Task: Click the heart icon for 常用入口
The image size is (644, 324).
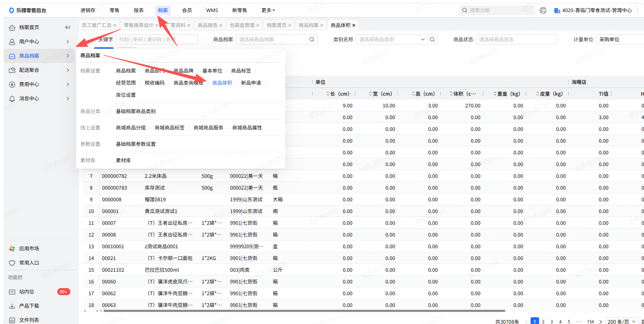Action: pyautogui.click(x=12, y=263)
